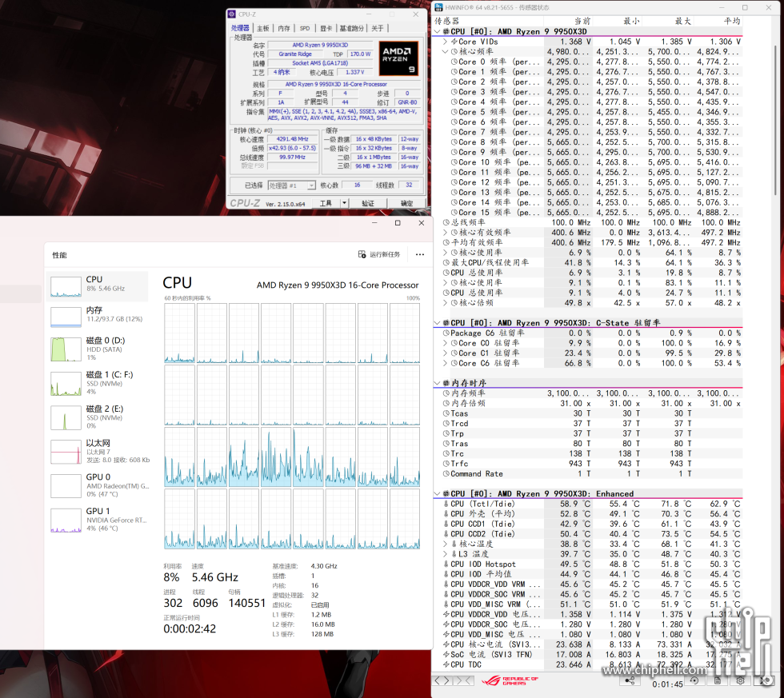Click HWiNFO's expand-columns left-right arrows button
This screenshot has height=698, width=784.
coord(442,680)
